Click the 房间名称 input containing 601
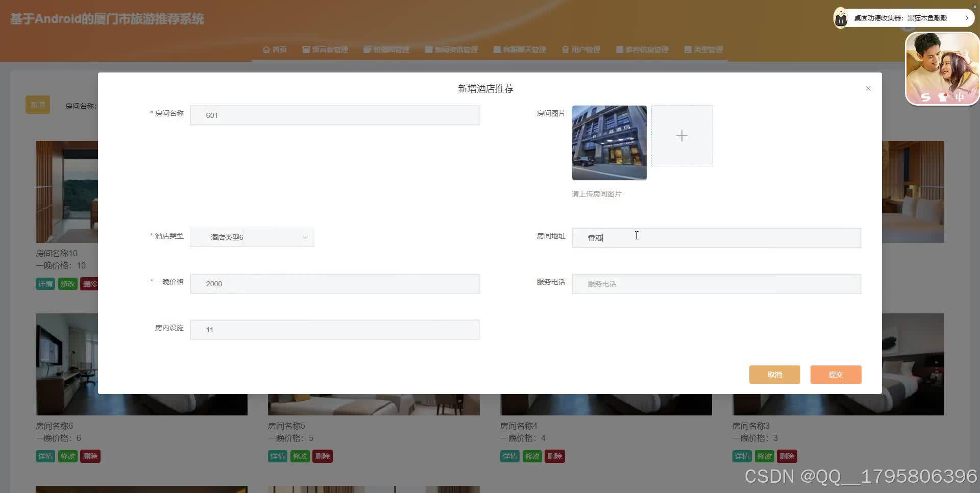980x493 pixels. 335,115
